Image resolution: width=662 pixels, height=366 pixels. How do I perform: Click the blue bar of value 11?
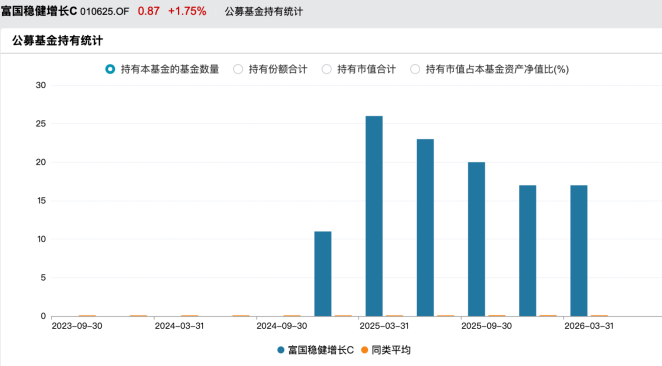click(x=323, y=274)
